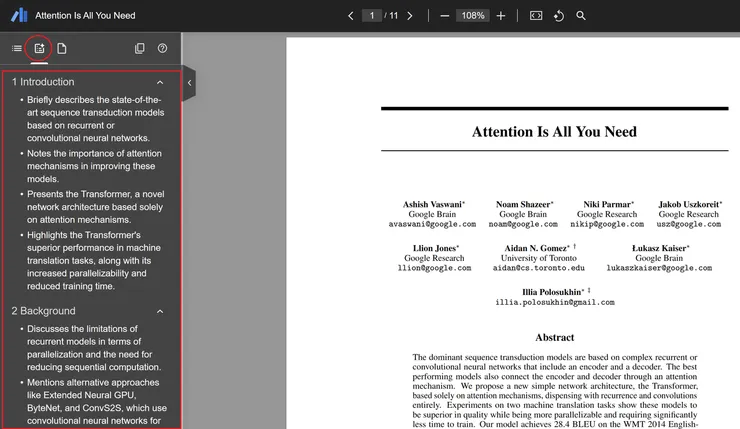Screen dimensions: 740x429
Task: Zoom in with the plus icon
Action: click(501, 16)
